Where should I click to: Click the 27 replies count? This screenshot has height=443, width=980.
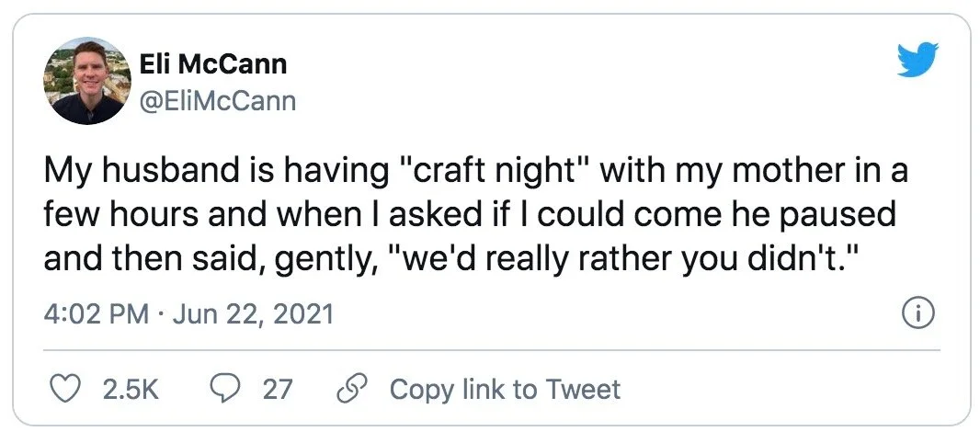tap(278, 389)
